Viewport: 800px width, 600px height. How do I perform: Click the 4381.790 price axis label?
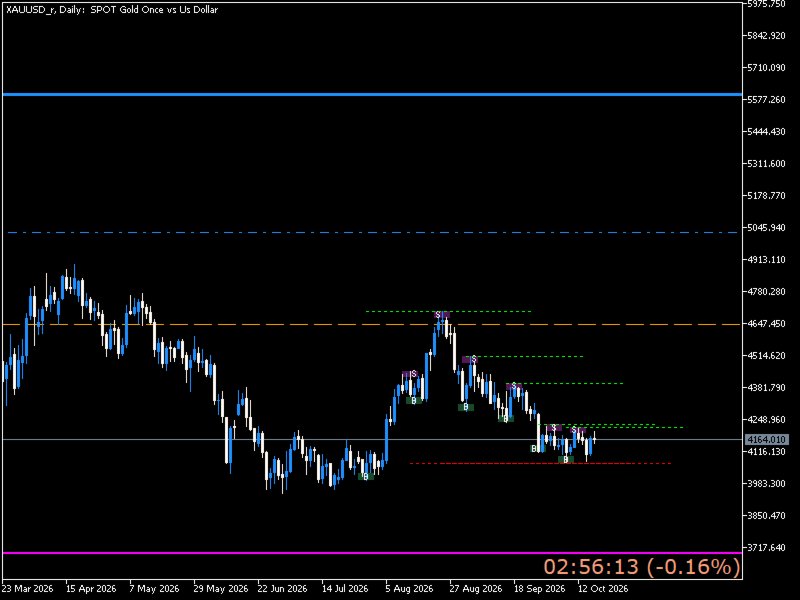point(766,388)
